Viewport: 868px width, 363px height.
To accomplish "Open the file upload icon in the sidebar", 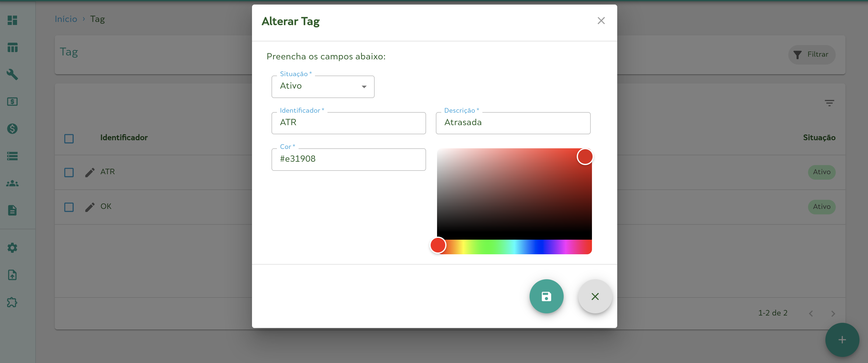I will point(12,275).
